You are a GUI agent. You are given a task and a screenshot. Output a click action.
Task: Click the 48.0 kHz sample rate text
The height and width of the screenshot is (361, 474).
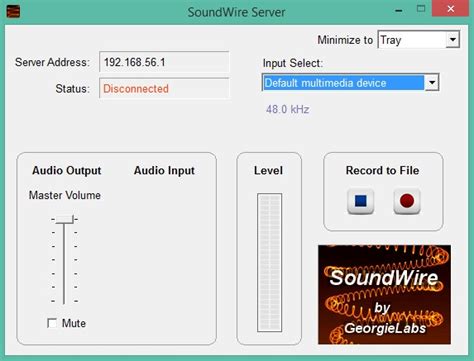pyautogui.click(x=288, y=109)
